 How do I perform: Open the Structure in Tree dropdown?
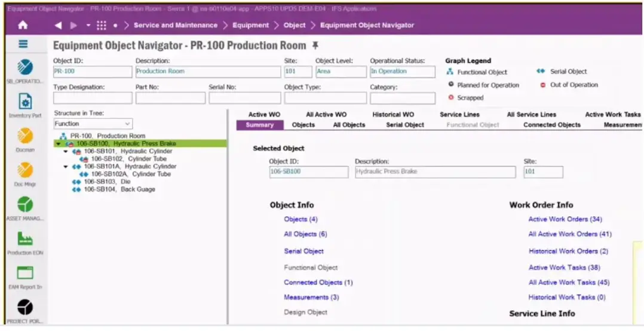point(88,124)
